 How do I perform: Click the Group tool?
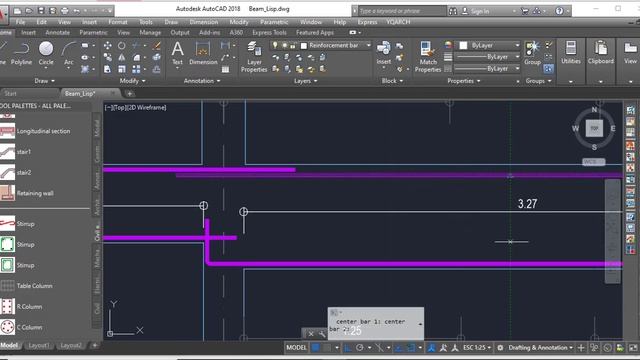pyautogui.click(x=532, y=53)
